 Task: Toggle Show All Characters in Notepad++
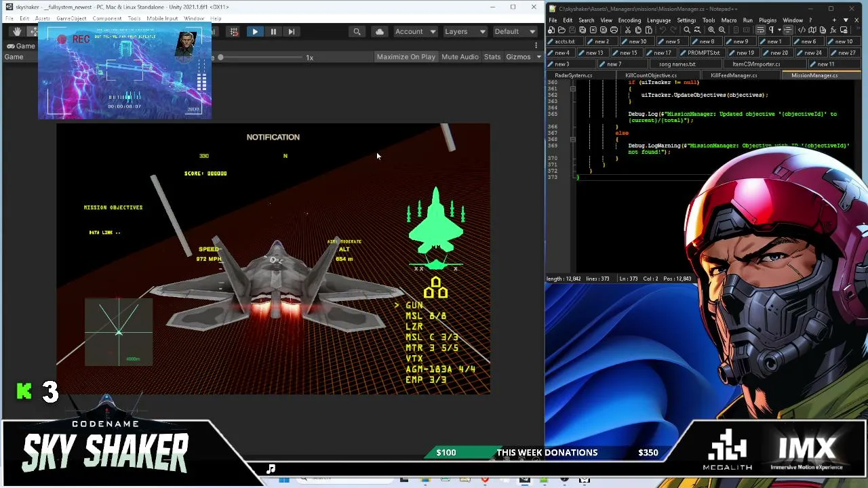tap(771, 30)
